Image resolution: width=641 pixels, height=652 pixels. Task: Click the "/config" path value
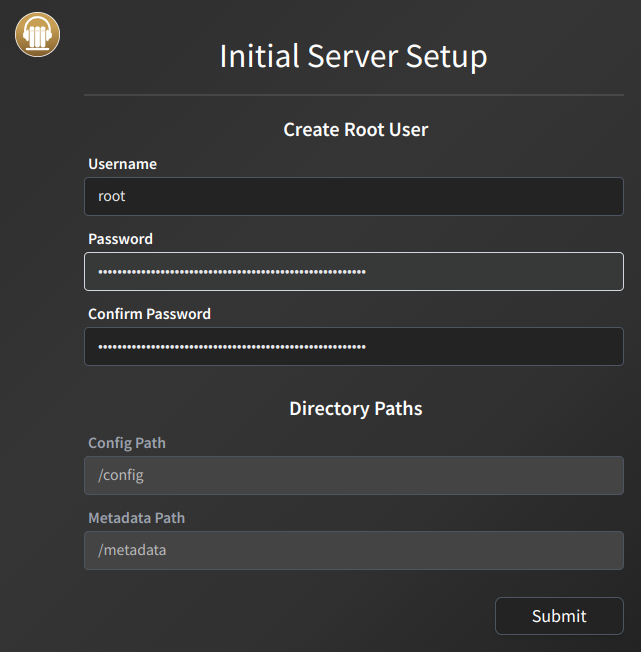[x=121, y=475]
